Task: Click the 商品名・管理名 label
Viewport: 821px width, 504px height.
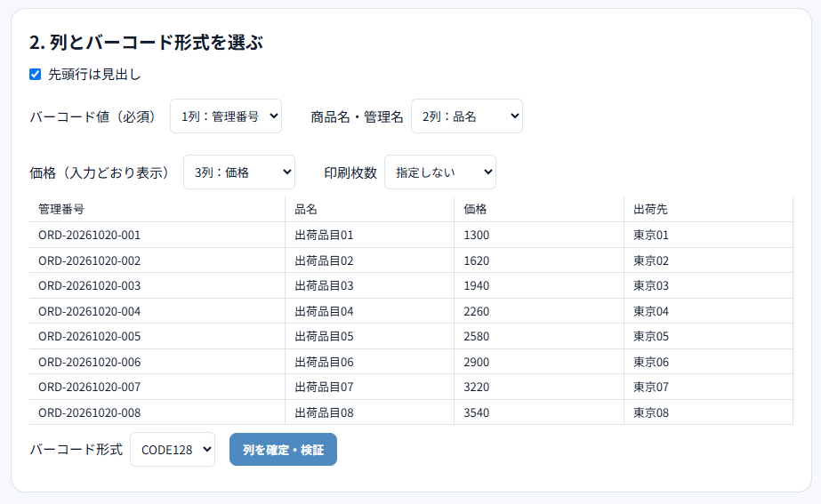Action: point(357,116)
